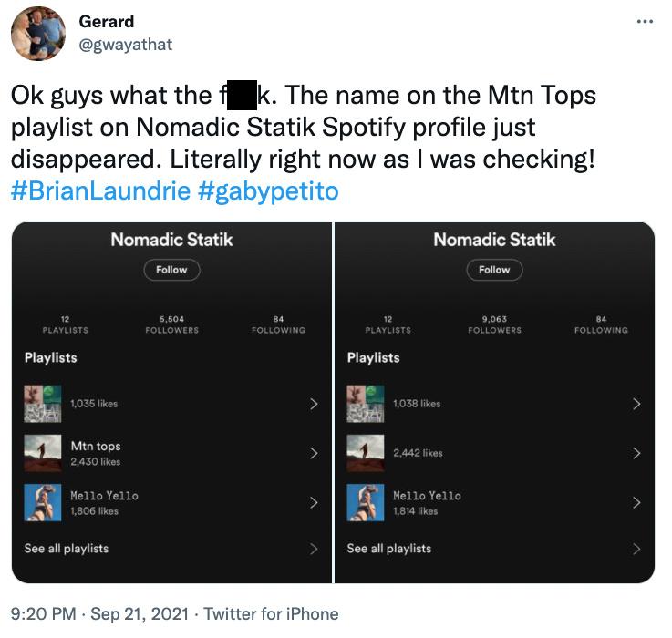Open the @gwayathat handle link
This screenshot has height=638, width=672.
126,44
